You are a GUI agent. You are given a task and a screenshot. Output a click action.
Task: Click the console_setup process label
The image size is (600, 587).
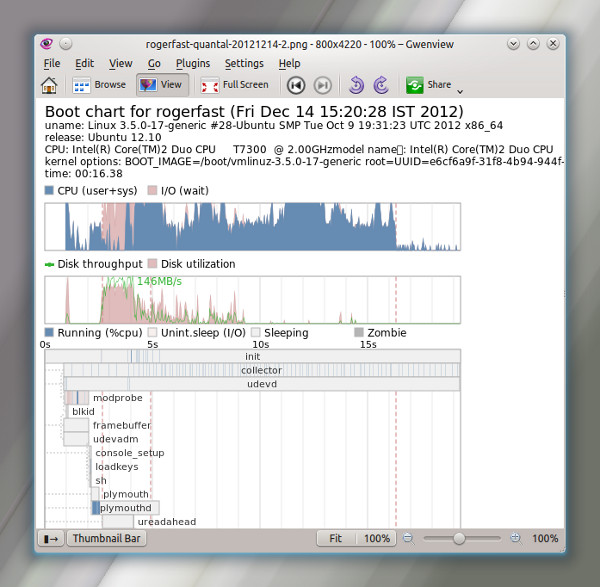[x=130, y=453]
